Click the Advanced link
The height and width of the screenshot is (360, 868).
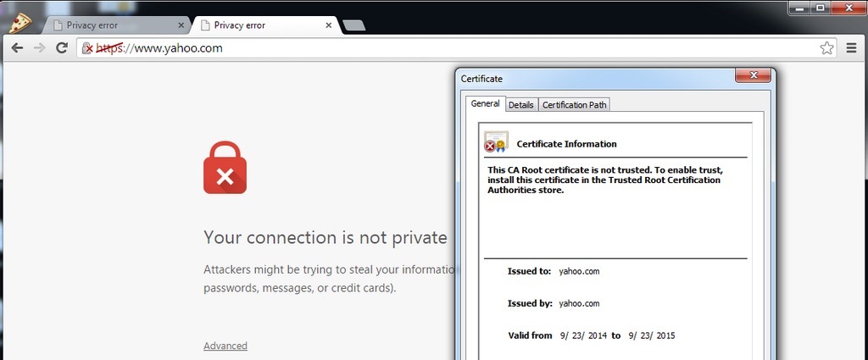click(225, 346)
